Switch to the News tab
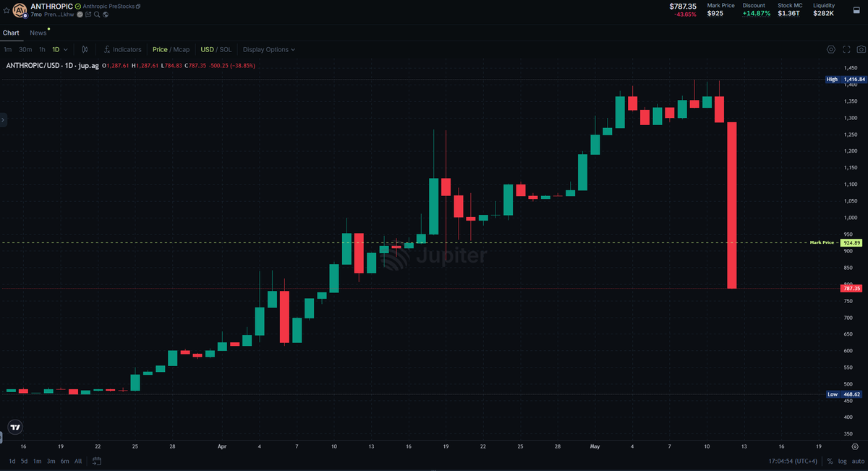868x471 pixels. click(38, 33)
